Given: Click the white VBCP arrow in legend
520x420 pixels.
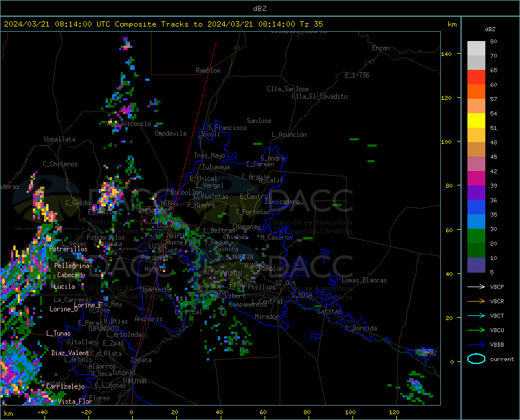Looking at the screenshot, I should pyautogui.click(x=476, y=287).
